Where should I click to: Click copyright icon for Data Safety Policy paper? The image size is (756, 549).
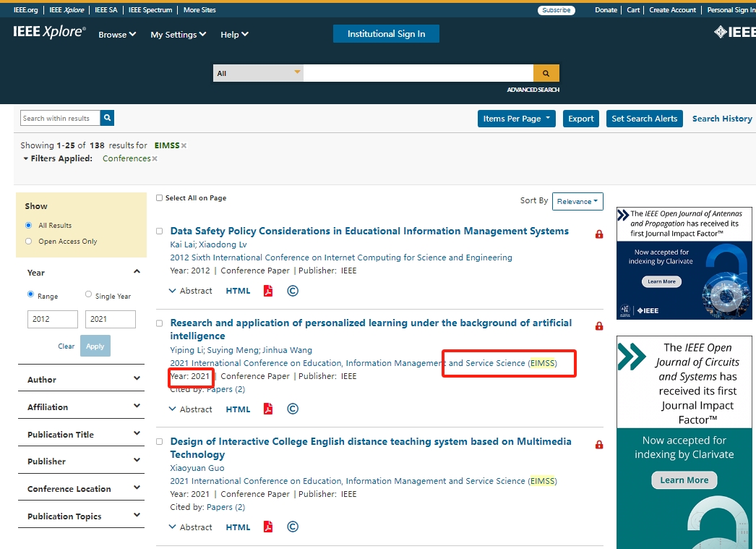coord(293,291)
